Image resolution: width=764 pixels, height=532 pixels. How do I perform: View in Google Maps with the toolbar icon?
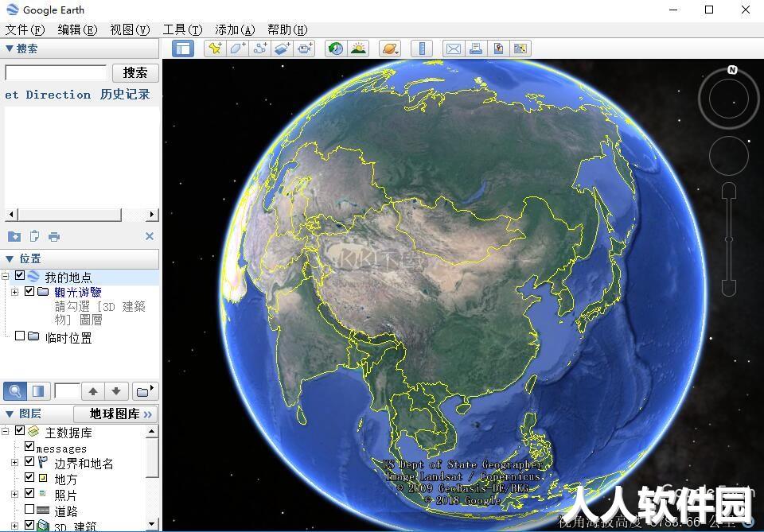coord(520,49)
